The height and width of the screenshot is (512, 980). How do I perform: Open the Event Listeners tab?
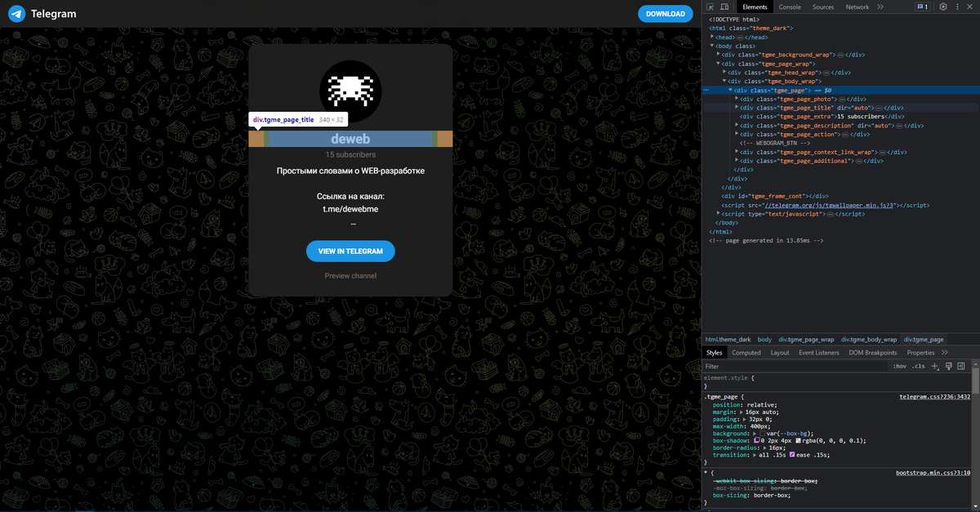tap(819, 353)
